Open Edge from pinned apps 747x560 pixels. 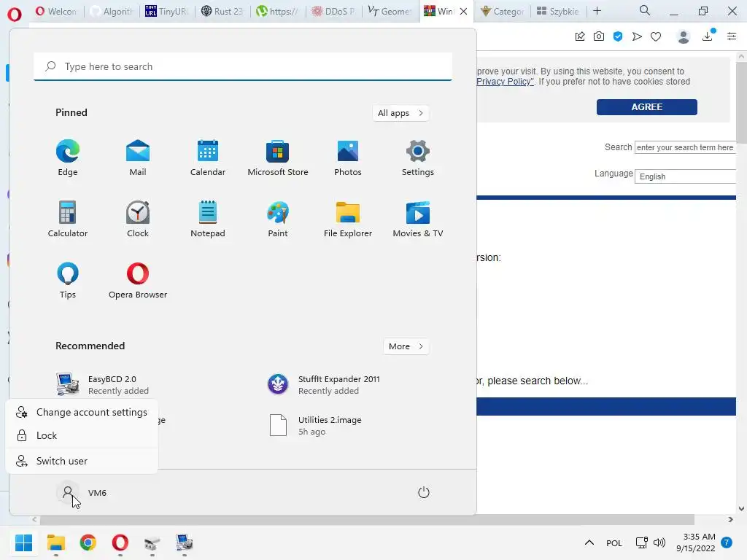tap(68, 158)
